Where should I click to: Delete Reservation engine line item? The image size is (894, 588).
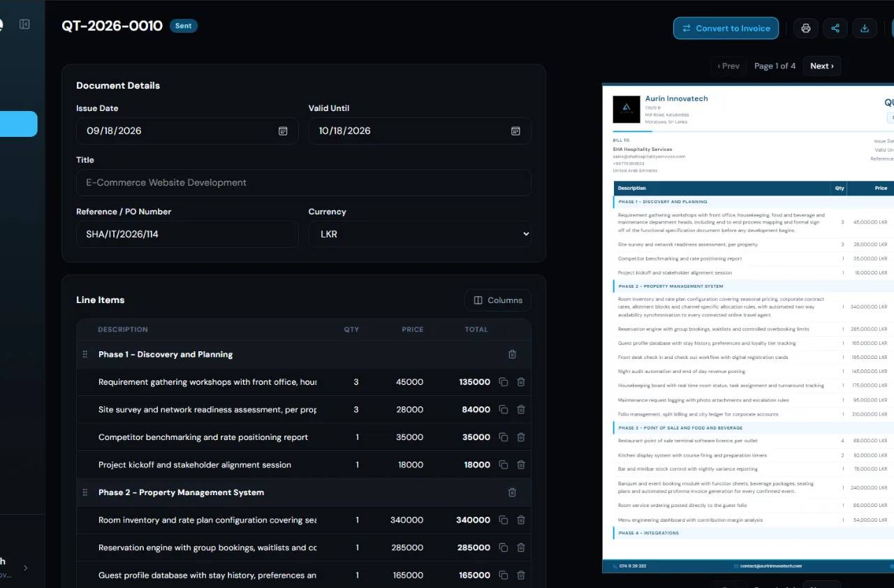coord(521,547)
